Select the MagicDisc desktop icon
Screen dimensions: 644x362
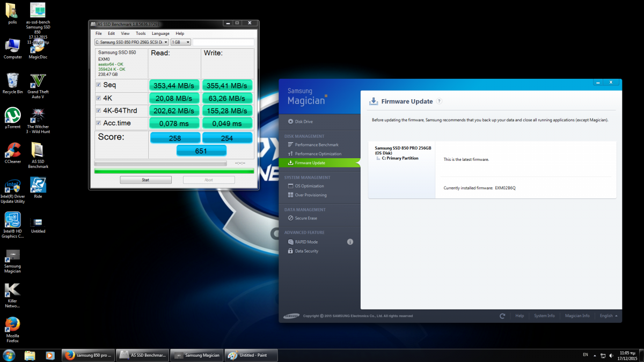(x=38, y=49)
